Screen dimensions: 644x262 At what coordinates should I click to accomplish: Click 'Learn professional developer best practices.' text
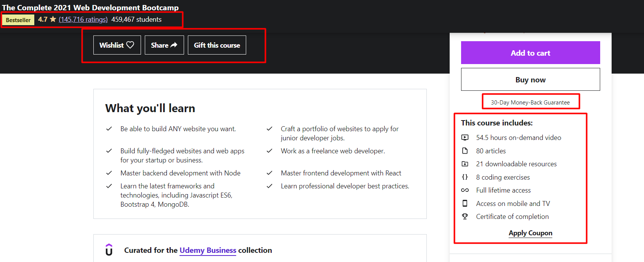[345, 186]
